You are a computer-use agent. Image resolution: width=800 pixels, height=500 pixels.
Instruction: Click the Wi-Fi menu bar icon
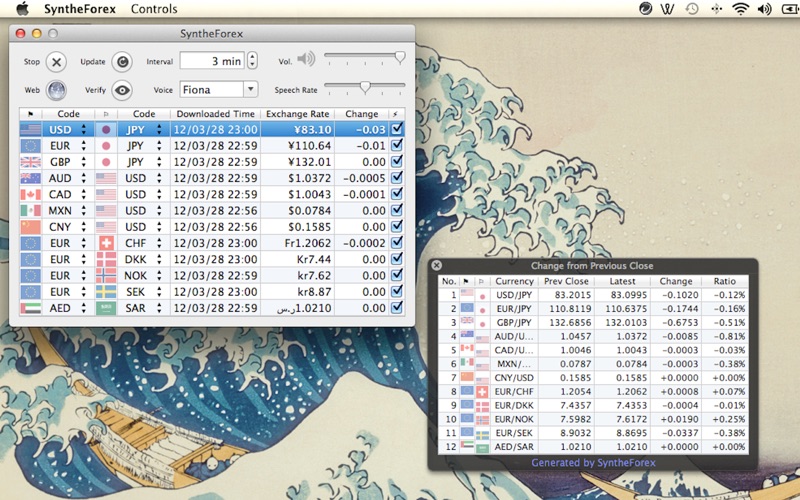pyautogui.click(x=740, y=9)
